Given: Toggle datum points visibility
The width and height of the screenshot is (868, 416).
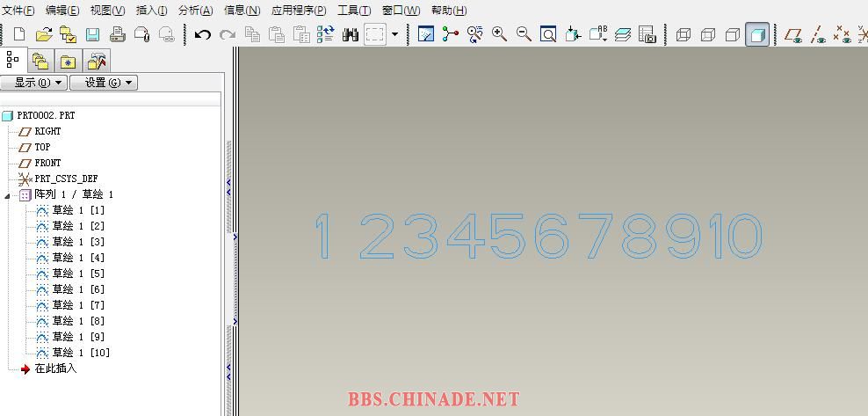Looking at the screenshot, I should point(843,35).
